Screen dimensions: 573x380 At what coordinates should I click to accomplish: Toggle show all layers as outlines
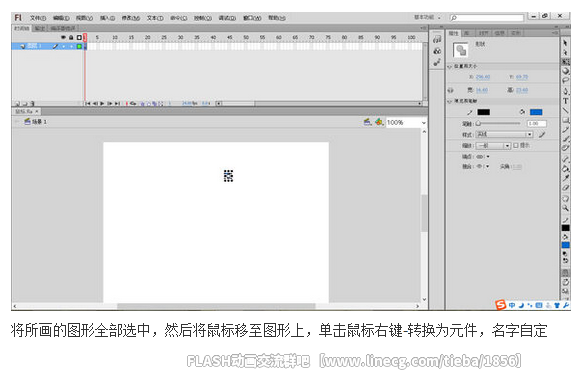coord(79,37)
